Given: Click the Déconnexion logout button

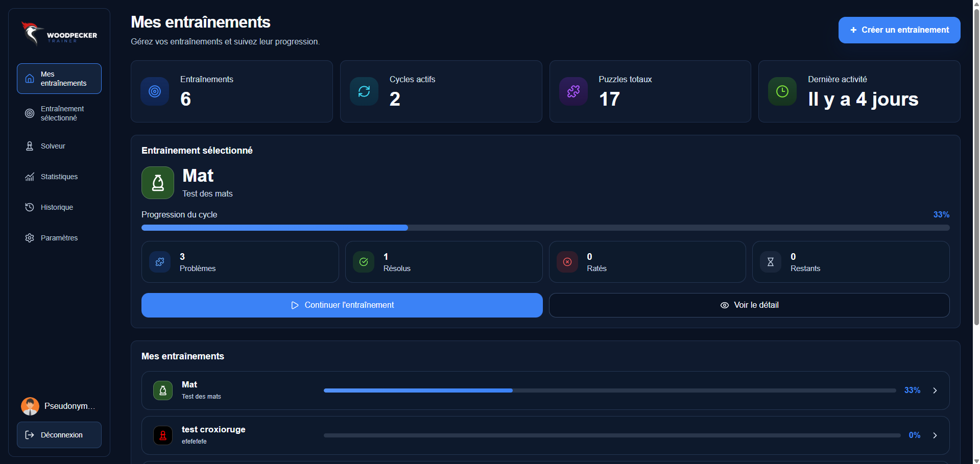Looking at the screenshot, I should pos(59,435).
